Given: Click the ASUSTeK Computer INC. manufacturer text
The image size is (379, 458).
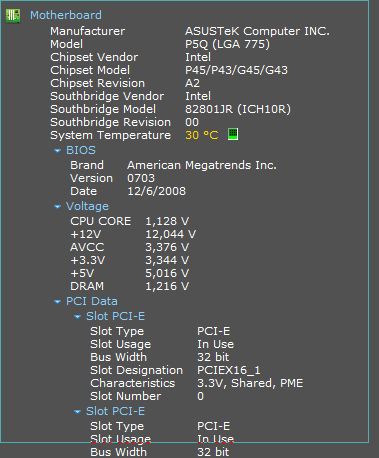Looking at the screenshot, I should point(257,31).
